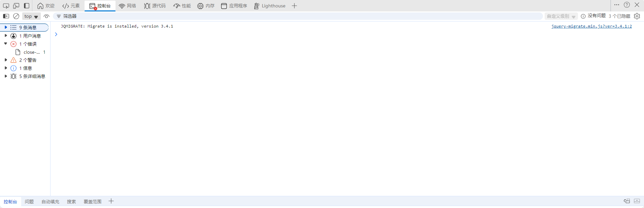Select the 控制台 console tab at top

click(x=100, y=6)
